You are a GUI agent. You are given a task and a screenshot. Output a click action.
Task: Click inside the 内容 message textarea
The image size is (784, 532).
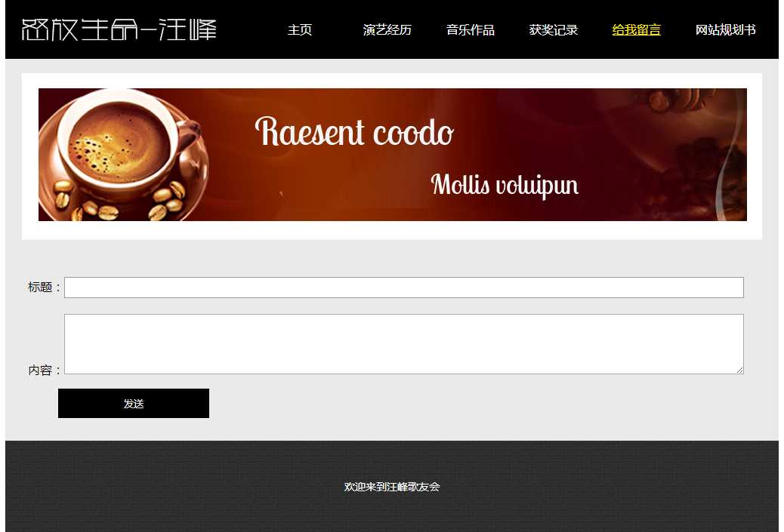pyautogui.click(x=403, y=343)
